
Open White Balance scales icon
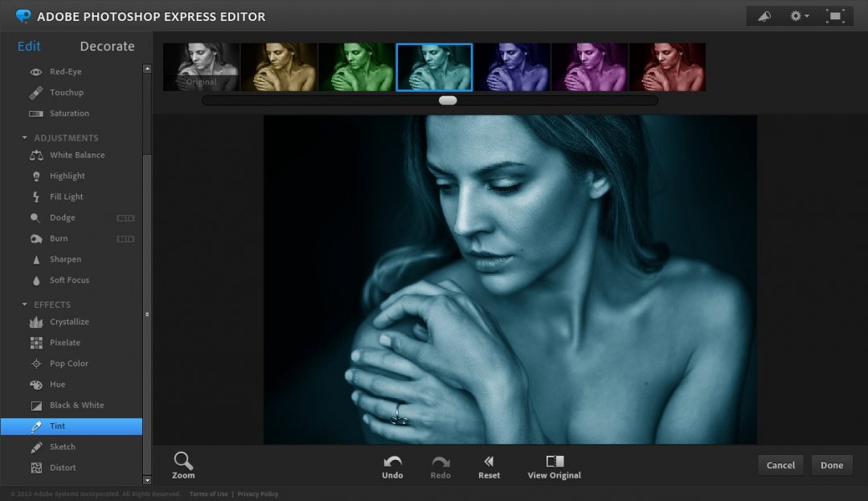pyautogui.click(x=36, y=155)
